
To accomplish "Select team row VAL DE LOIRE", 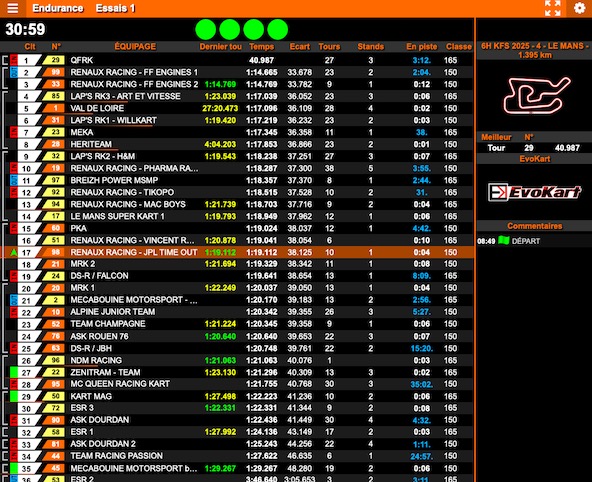I will [237, 108].
